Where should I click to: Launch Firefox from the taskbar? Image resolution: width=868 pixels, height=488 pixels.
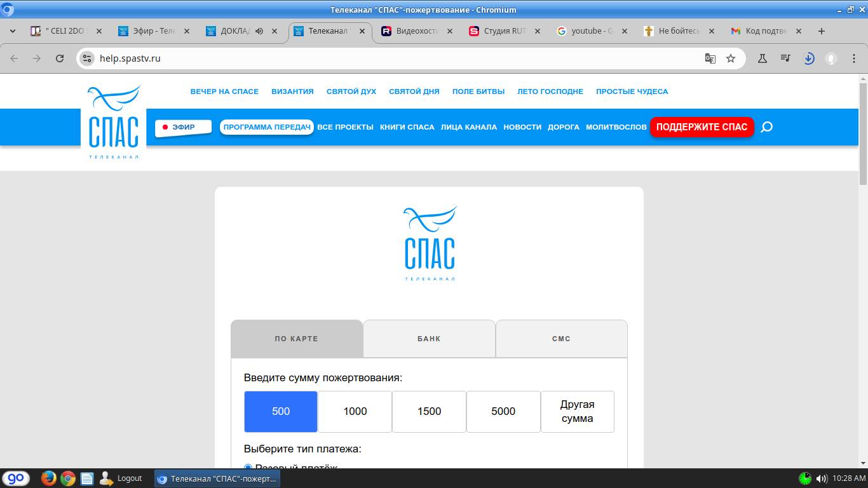(x=49, y=478)
